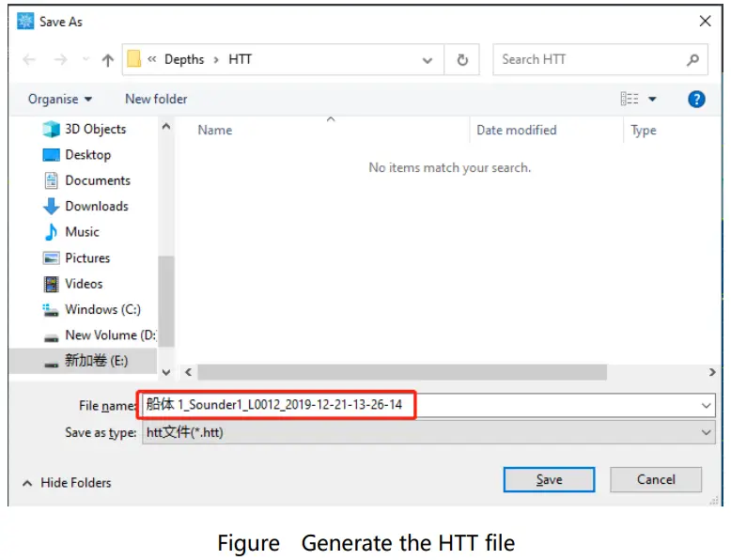
Task: Expand the File name dropdown arrow
Action: (707, 405)
